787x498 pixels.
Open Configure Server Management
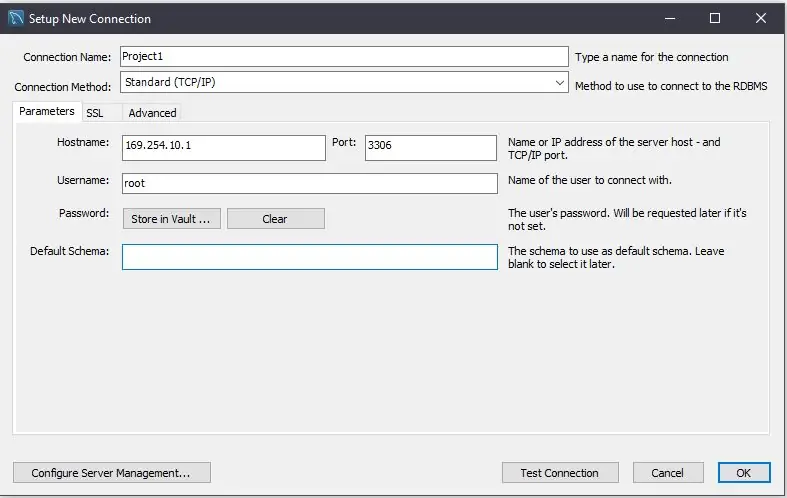111,473
